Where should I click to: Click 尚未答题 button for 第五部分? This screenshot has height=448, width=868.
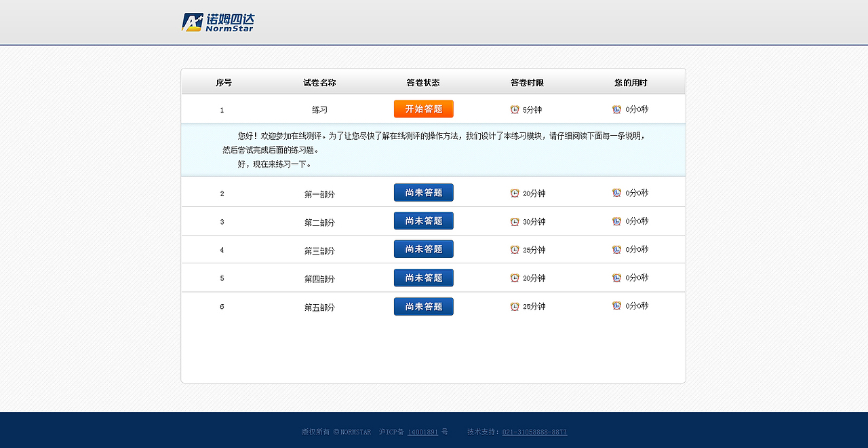pos(423,306)
